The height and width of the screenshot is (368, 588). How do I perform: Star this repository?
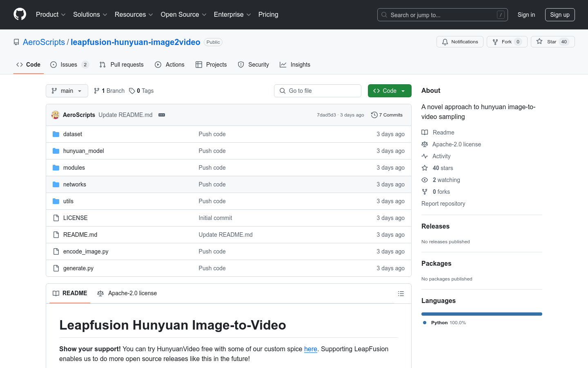pyautogui.click(x=552, y=42)
